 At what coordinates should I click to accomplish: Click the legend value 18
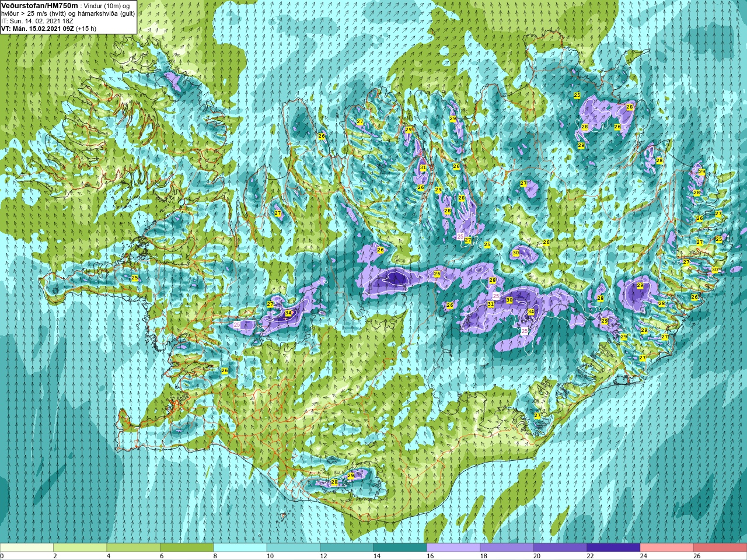tap(483, 556)
